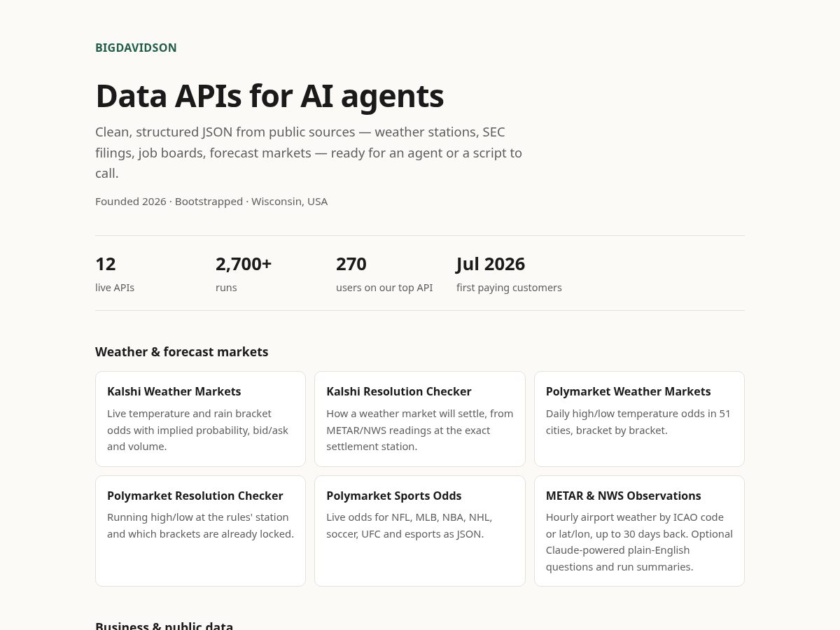Click the 'first paying customers' label

pyautogui.click(x=509, y=288)
